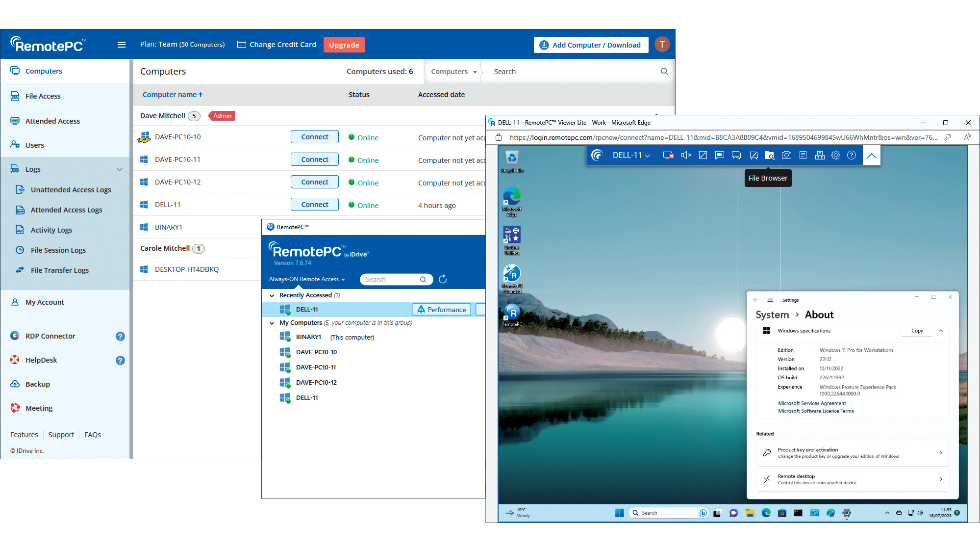Screen dimensions: 980x552
Task: Click the Meeting sidebar icon
Action: [x=15, y=408]
